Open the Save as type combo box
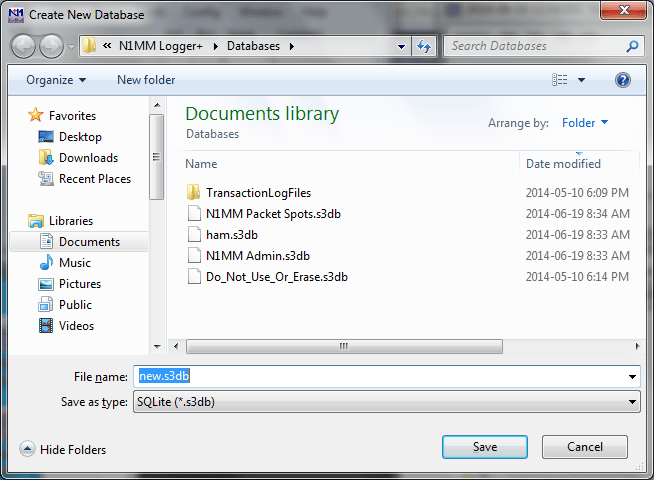This screenshot has width=654, height=480. click(x=387, y=402)
